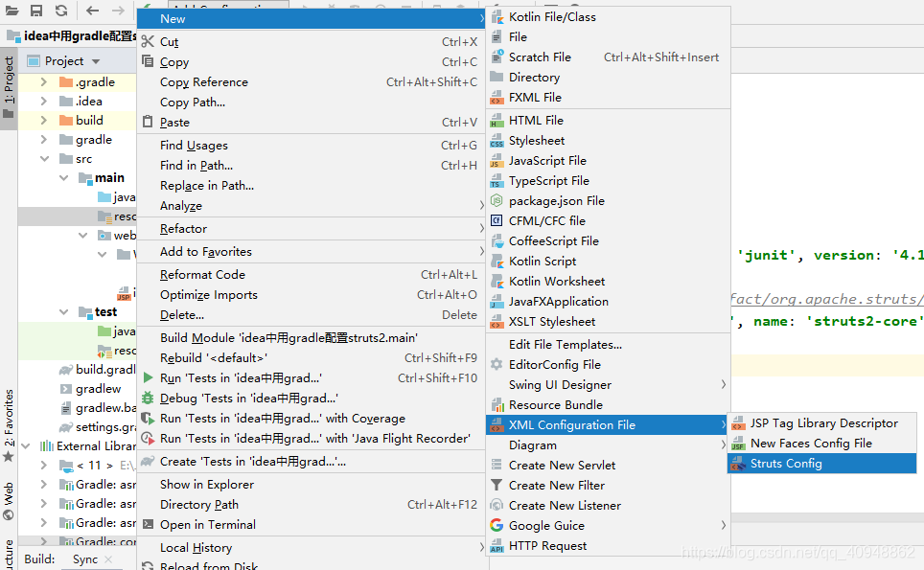Choose New Faces Config File
Image resolution: width=924 pixels, height=570 pixels.
tap(822, 443)
